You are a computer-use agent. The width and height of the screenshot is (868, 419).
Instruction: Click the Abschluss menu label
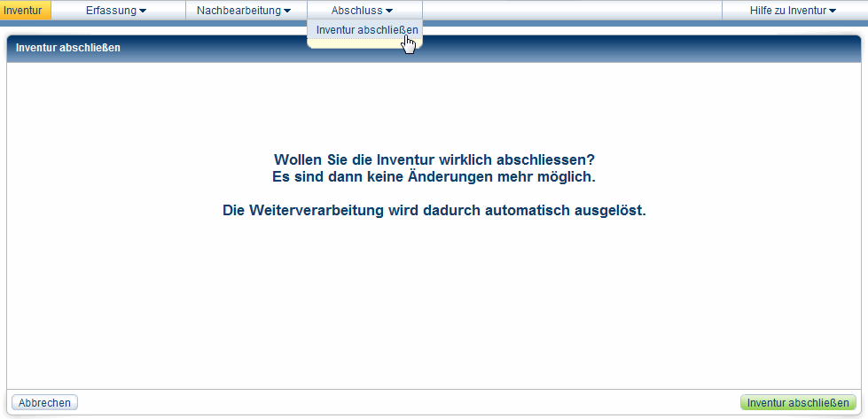click(x=357, y=11)
